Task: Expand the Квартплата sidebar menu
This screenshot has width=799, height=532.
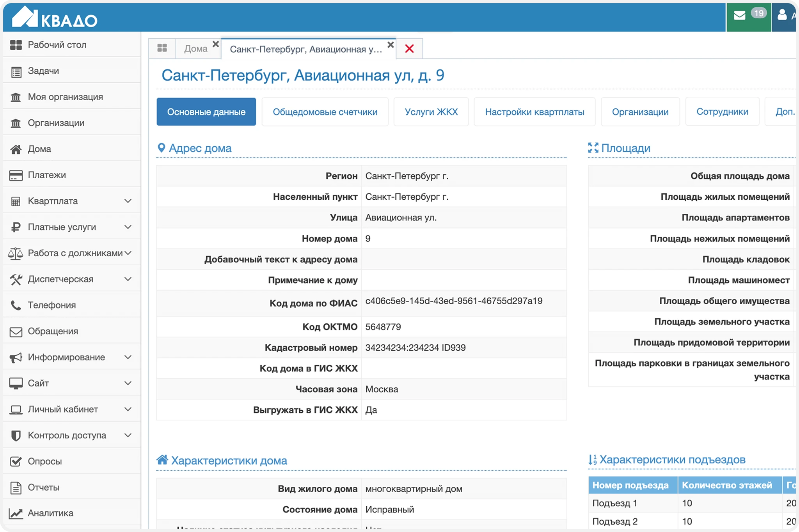Action: pos(128,201)
